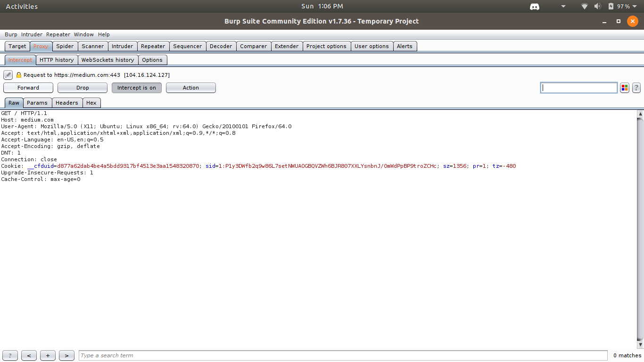Open the WebSockets history sub-tab
The height and width of the screenshot is (362, 644).
tap(108, 60)
